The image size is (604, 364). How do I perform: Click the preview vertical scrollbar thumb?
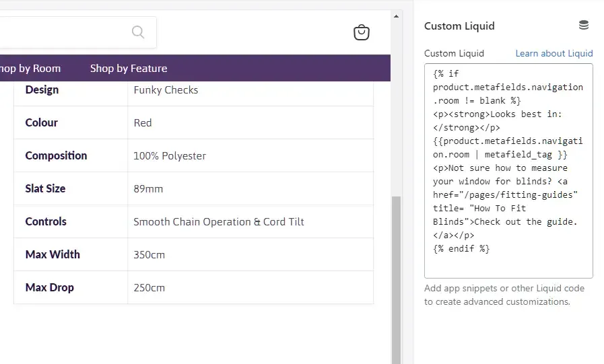click(396, 280)
